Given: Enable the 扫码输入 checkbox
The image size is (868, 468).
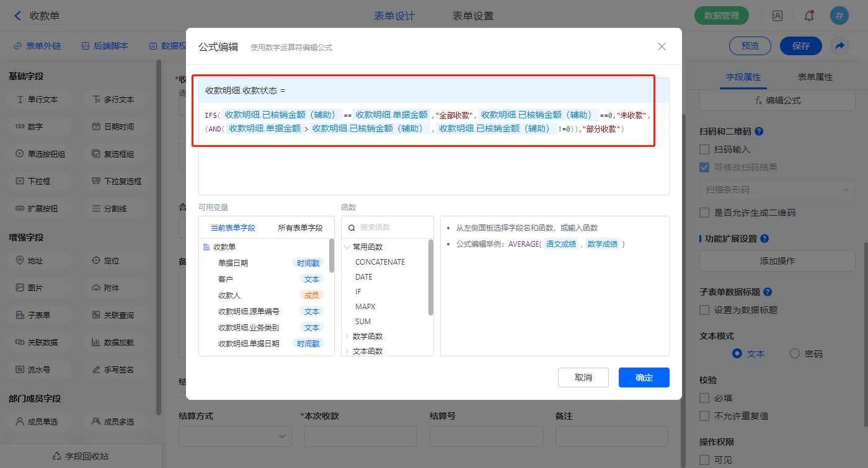Looking at the screenshot, I should point(704,149).
